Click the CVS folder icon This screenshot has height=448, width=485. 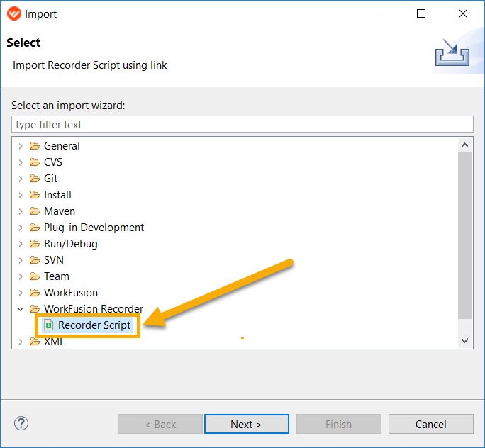coord(35,162)
